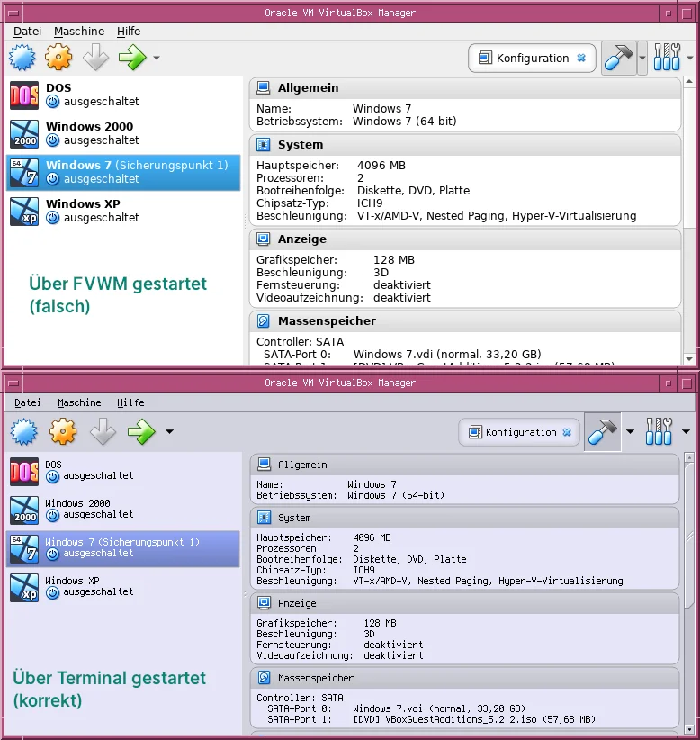Open Maschine menu in top window
This screenshot has width=700, height=740.
coord(79,32)
